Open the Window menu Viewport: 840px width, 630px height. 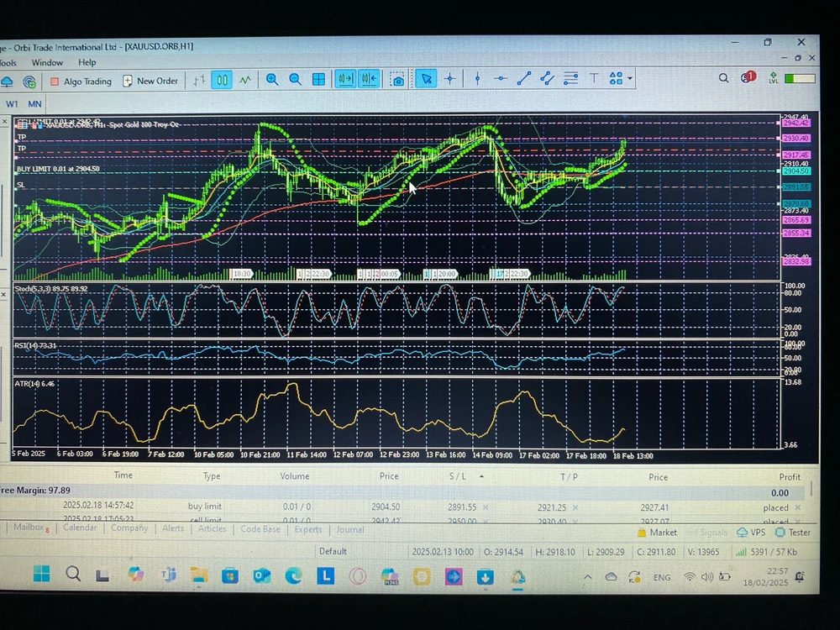tap(47, 62)
